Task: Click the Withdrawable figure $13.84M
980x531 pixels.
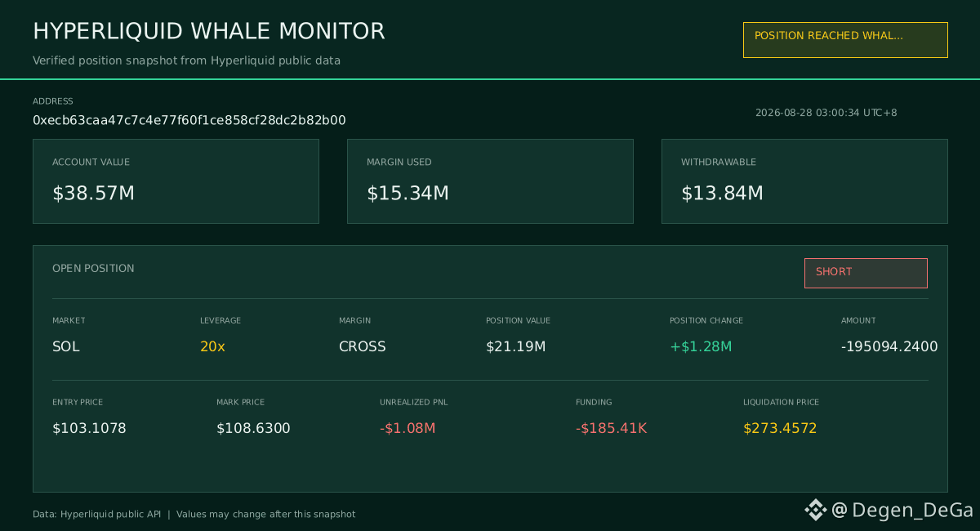Action: [x=723, y=194]
